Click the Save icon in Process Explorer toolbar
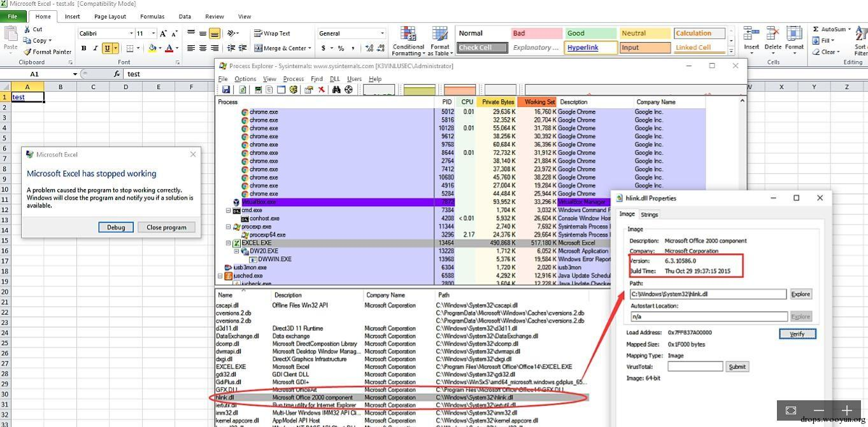The height and width of the screenshot is (427, 868). pos(225,90)
